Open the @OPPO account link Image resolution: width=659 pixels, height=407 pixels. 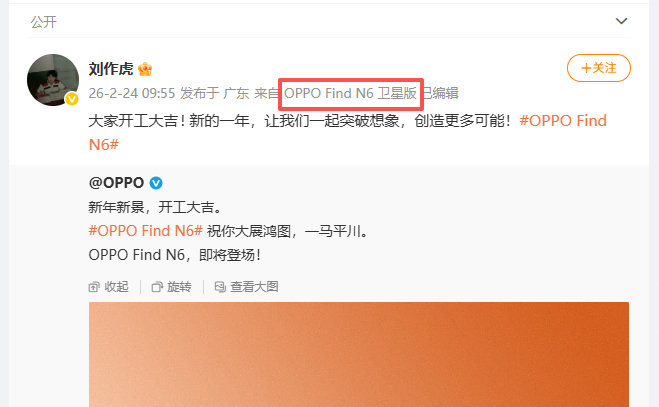pyautogui.click(x=116, y=182)
